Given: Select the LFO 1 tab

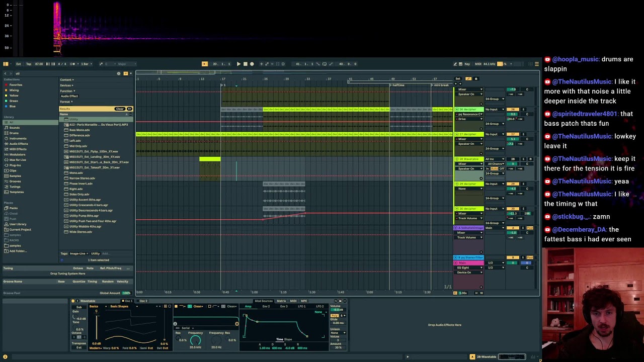Looking at the screenshot, I should 302,306.
